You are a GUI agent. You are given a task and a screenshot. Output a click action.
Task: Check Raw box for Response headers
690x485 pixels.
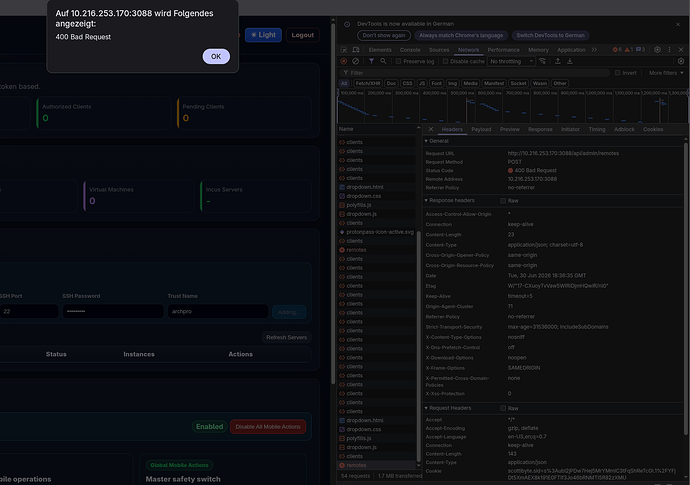[x=503, y=201]
